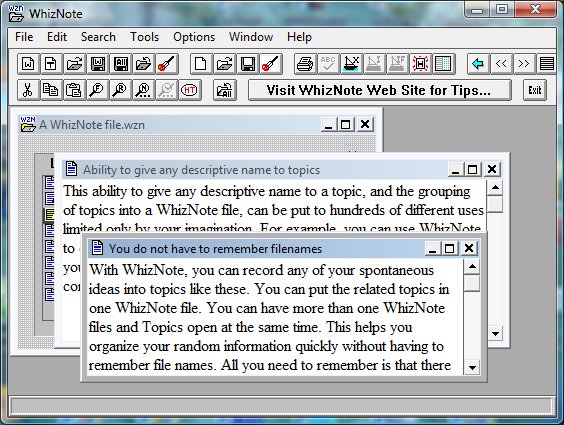Click the Copy icon in toolbar
Viewport: 564px width, 425px height.
click(50, 90)
